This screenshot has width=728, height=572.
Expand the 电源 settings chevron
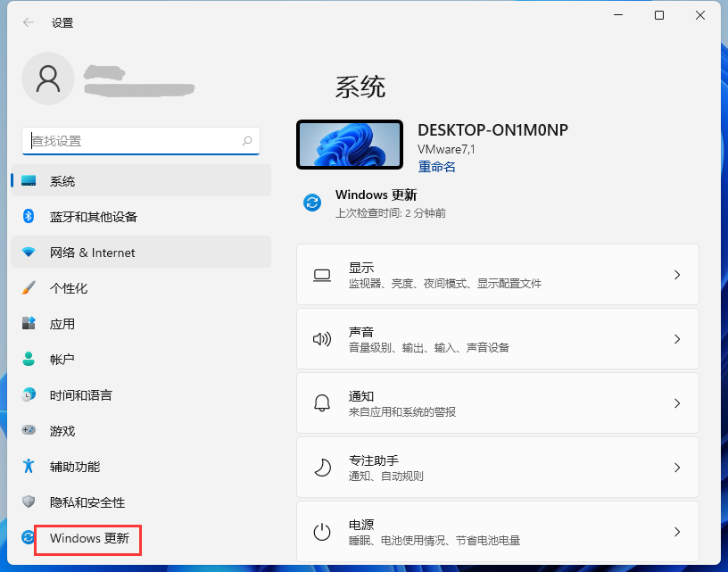click(x=676, y=532)
